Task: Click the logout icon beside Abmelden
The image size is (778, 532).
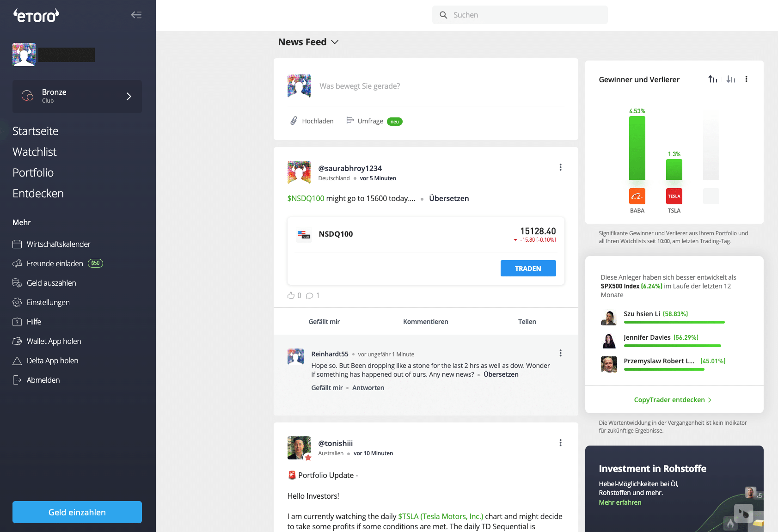Action: [17, 380]
